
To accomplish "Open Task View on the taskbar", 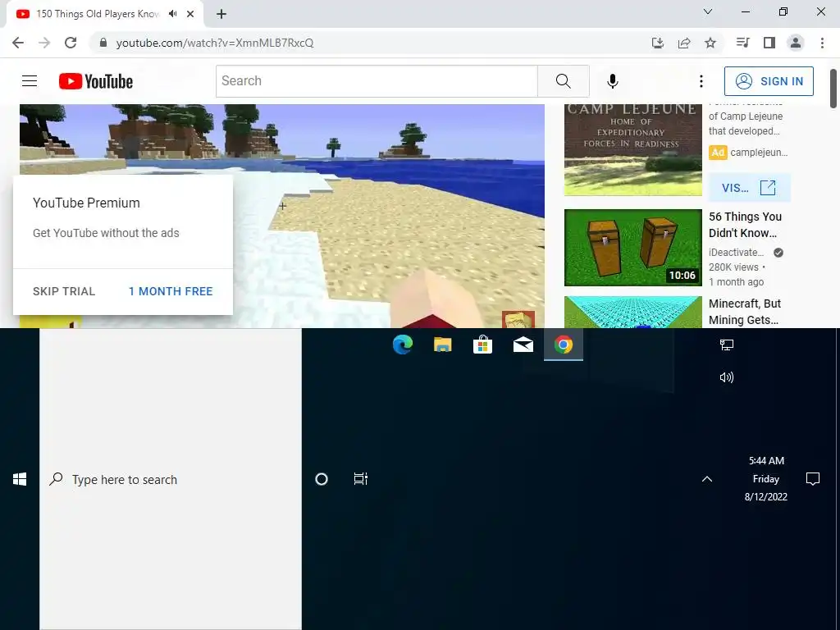I will (x=361, y=479).
